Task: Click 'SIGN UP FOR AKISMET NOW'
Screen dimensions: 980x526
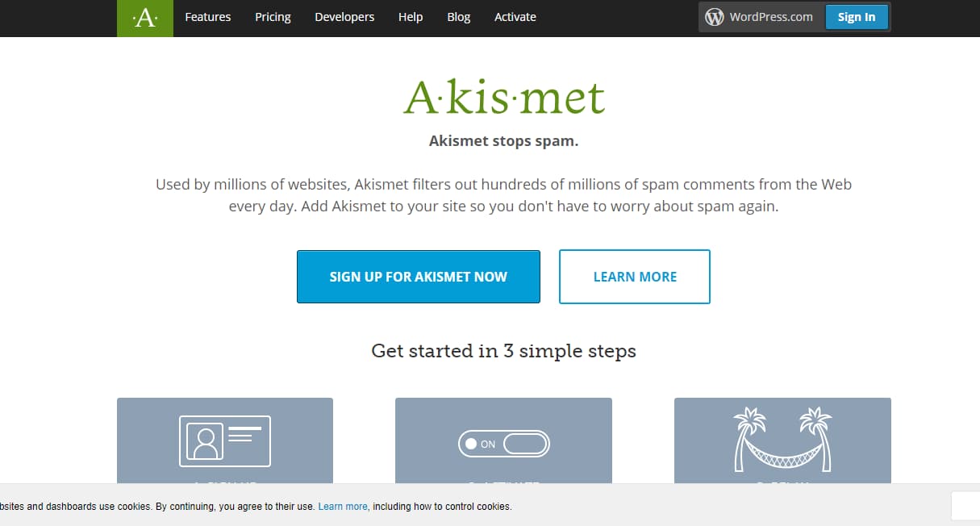Action: tap(418, 276)
